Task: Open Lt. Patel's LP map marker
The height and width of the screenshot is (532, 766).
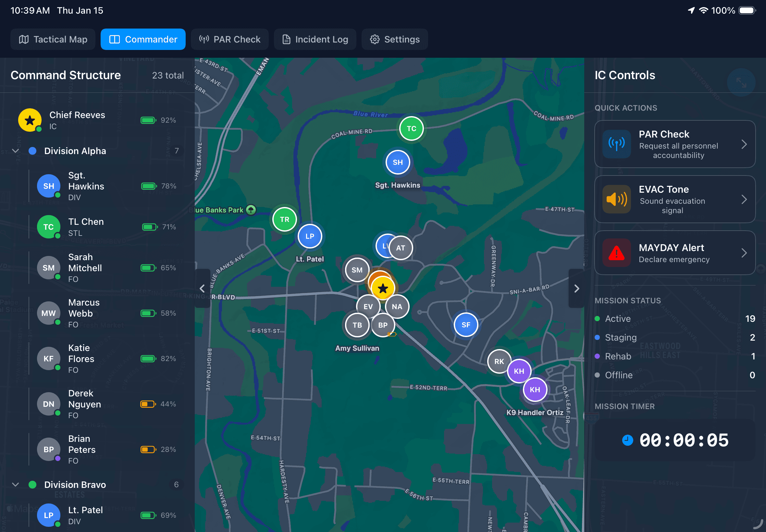Action: pyautogui.click(x=309, y=236)
